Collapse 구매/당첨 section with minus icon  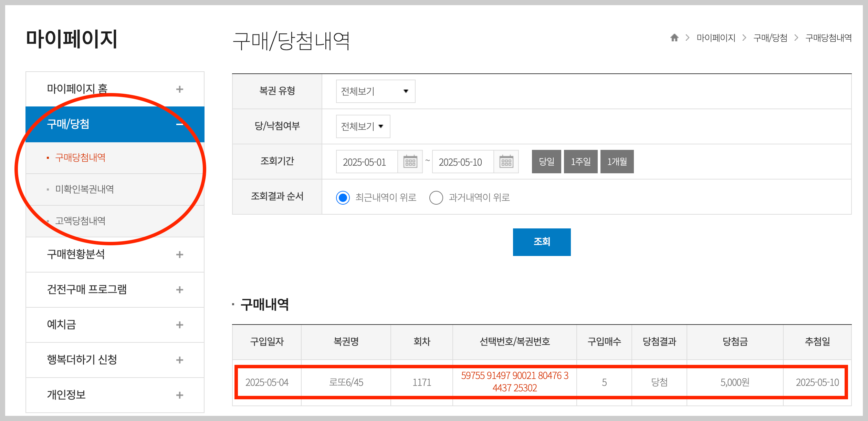[179, 124]
